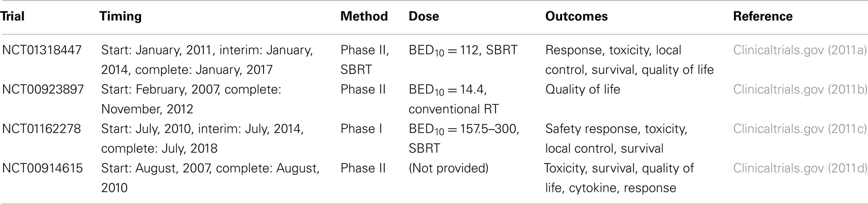Screen dimensions: 868x204
Task: Select trial ID NCT01318447
Action: point(42,50)
